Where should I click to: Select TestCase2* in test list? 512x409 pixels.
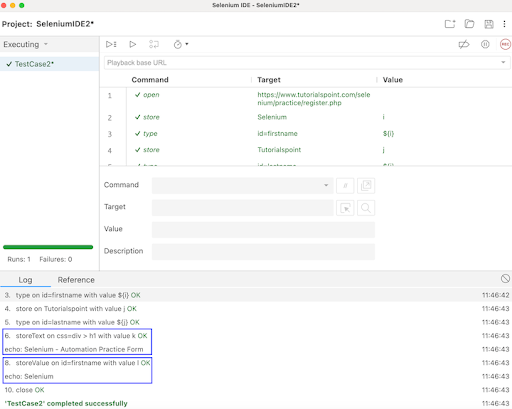pyautogui.click(x=49, y=64)
